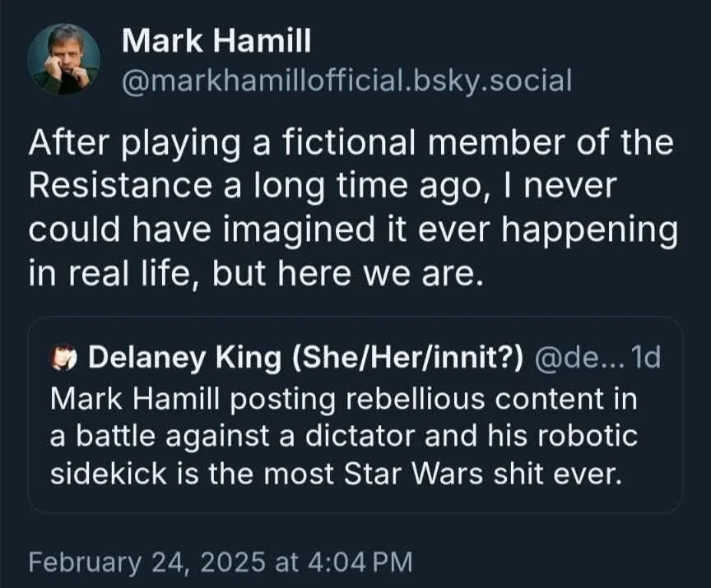Click the empty bottom edge of quote card
711x588 pixels.
[355, 504]
